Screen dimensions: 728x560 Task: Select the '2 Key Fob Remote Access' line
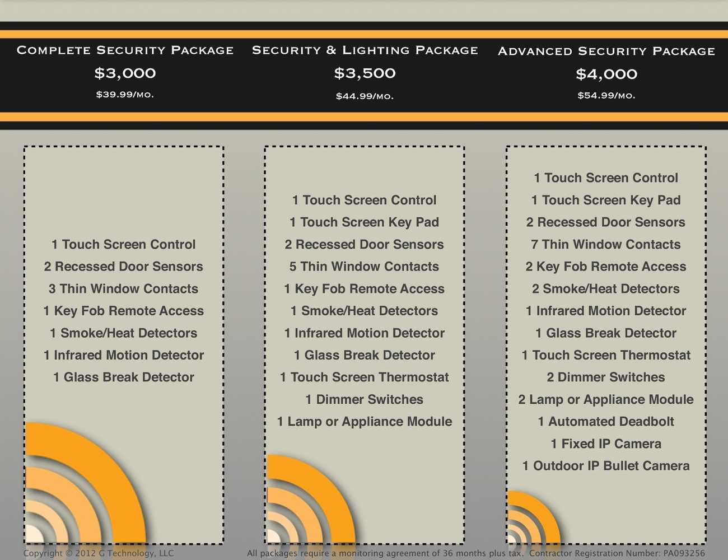(606, 267)
